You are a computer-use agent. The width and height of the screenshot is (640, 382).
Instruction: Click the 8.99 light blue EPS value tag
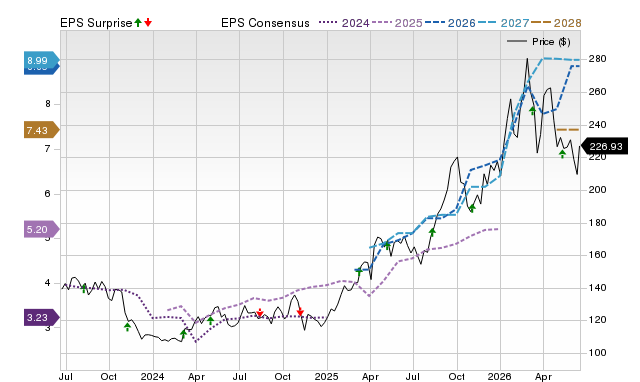point(42,60)
